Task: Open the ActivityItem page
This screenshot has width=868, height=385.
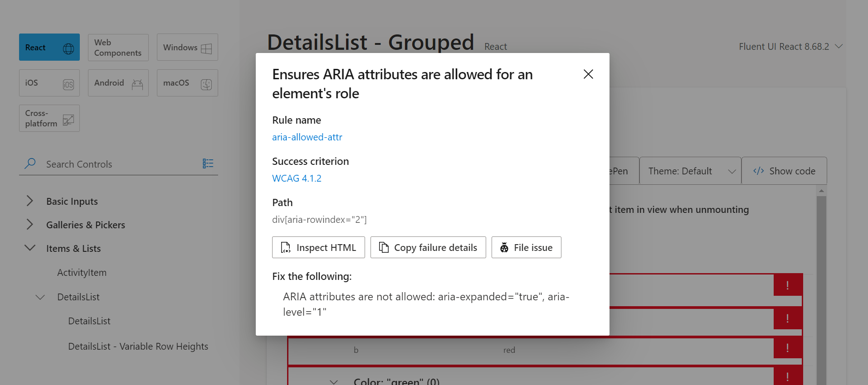Action: (x=82, y=273)
